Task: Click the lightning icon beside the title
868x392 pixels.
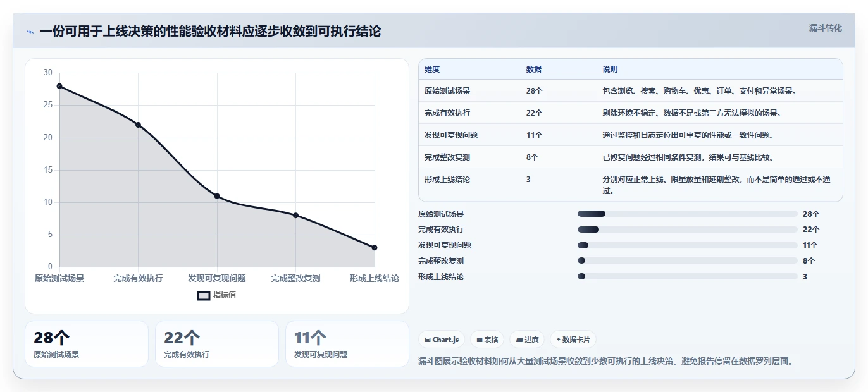Action: 30,32
